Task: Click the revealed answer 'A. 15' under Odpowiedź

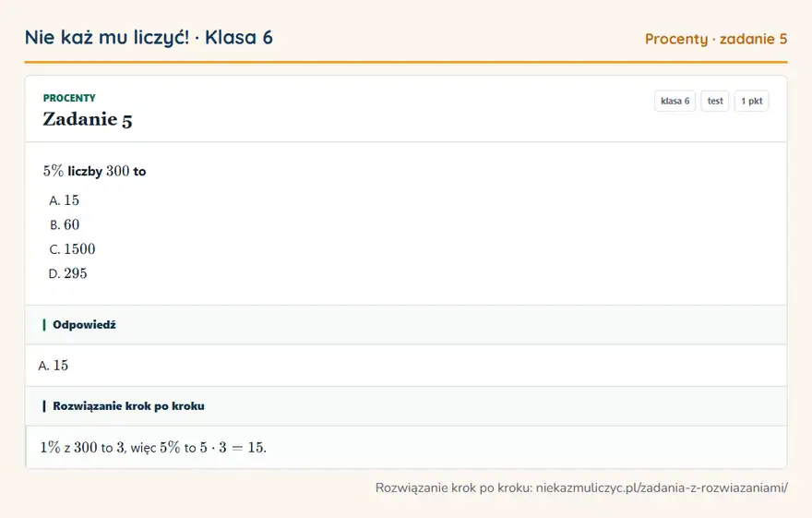Action: tap(54, 366)
